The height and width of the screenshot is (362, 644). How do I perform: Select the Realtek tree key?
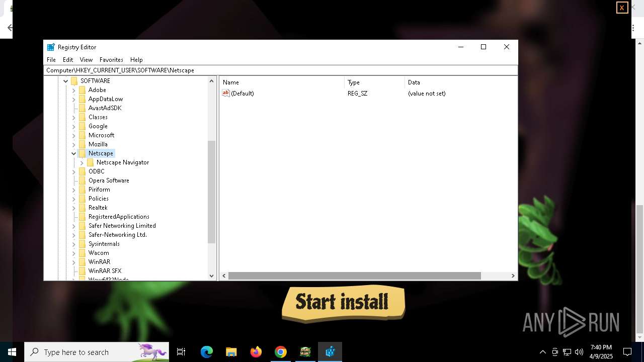point(98,208)
